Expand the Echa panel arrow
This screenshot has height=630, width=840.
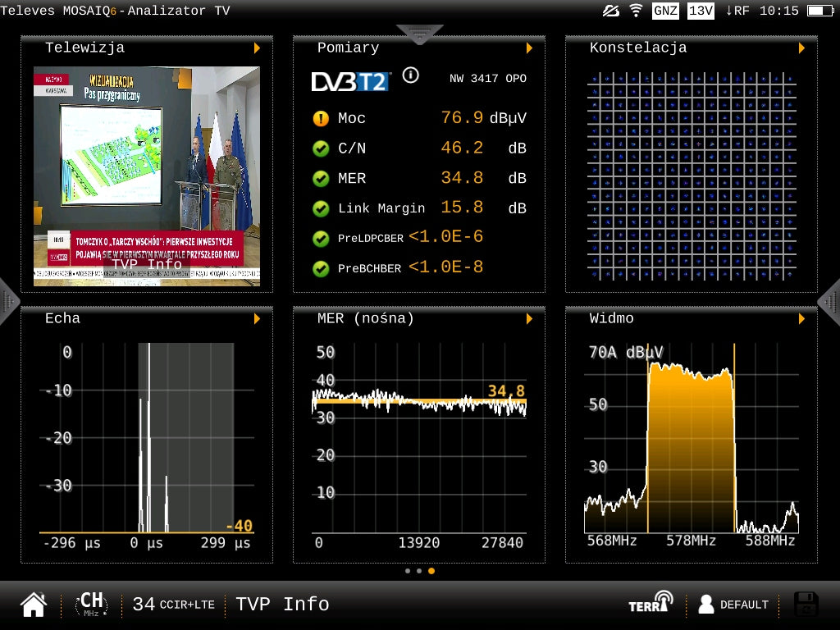pyautogui.click(x=257, y=319)
